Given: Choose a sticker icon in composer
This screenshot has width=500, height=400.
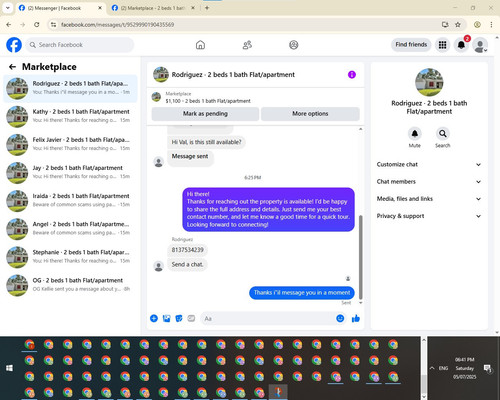Looking at the screenshot, I should [179, 318].
